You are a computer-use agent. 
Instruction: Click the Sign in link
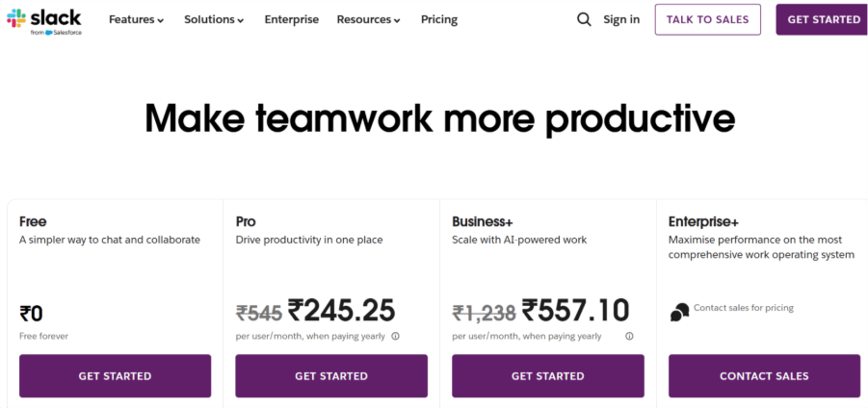coord(621,19)
